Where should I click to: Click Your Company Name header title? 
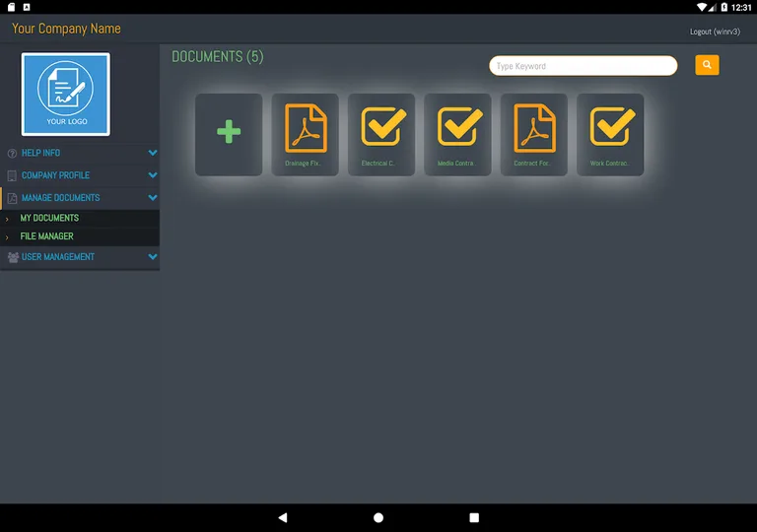coord(66,29)
